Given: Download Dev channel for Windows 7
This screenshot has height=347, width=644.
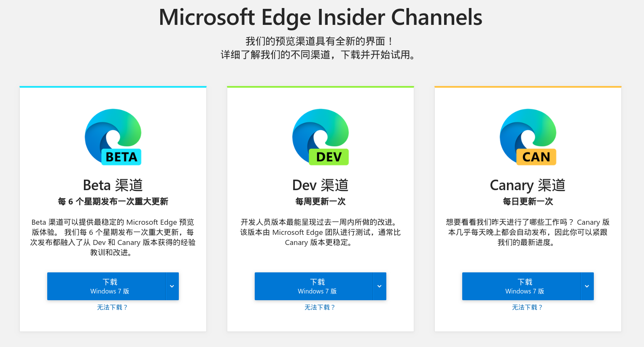Looking at the screenshot, I should point(314,286).
